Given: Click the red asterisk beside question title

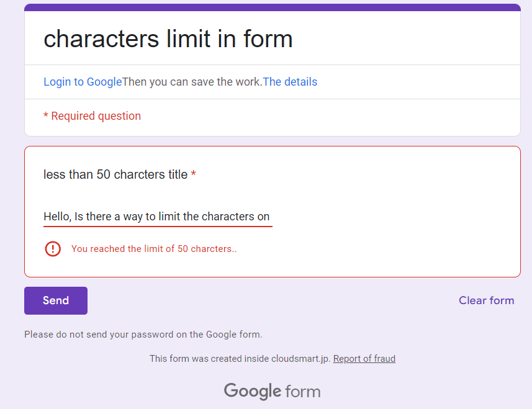Looking at the screenshot, I should click(194, 175).
